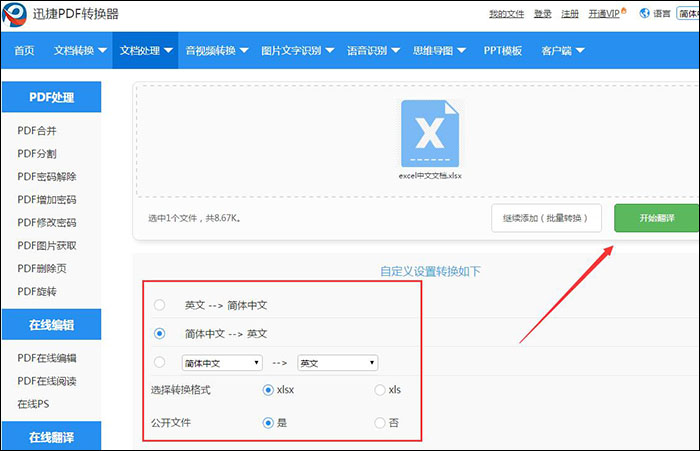Select the custom language pair radio button

[x=159, y=362]
